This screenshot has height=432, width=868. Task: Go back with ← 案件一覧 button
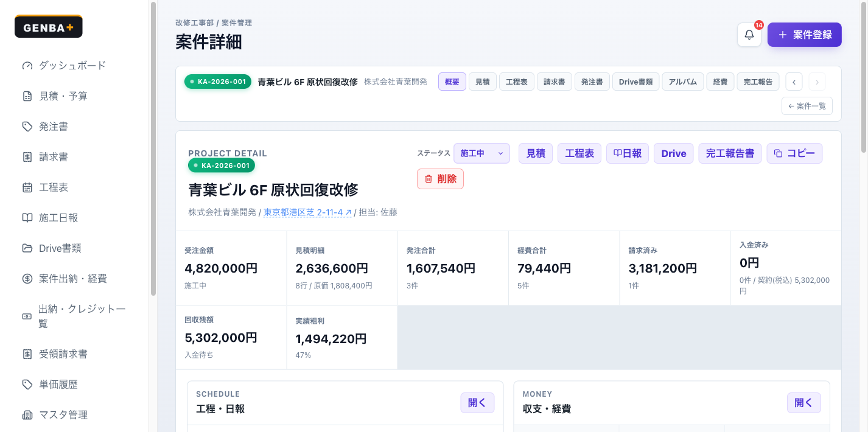pyautogui.click(x=807, y=106)
